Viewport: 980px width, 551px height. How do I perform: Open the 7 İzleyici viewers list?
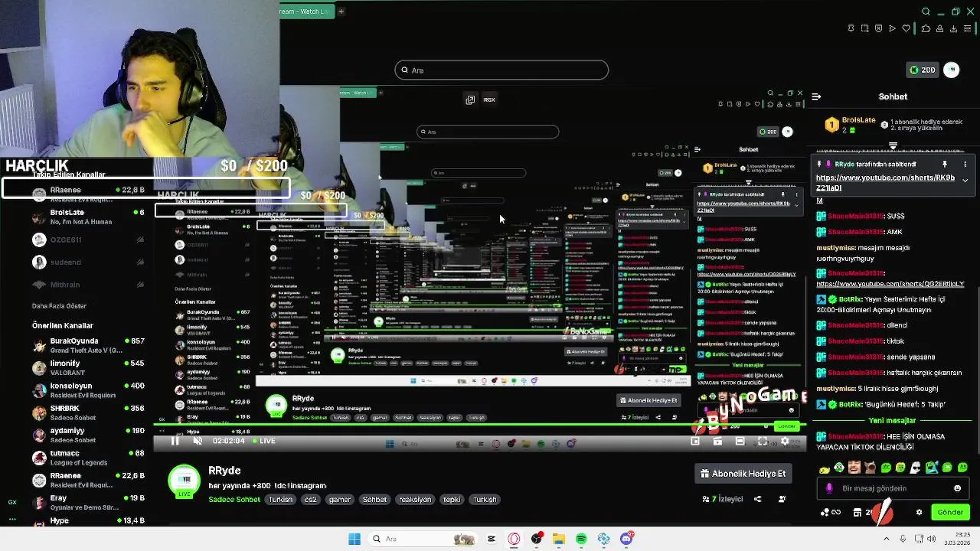click(x=722, y=499)
